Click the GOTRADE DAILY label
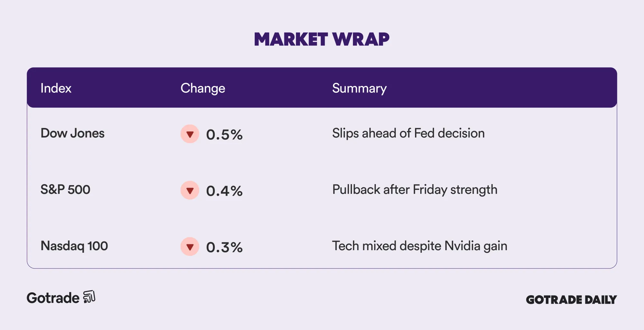 (x=571, y=300)
